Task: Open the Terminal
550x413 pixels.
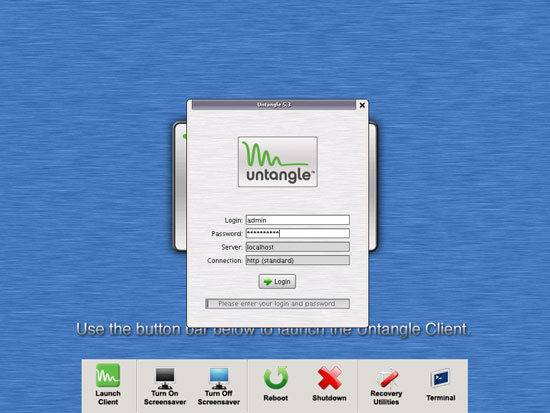Action: [441, 385]
